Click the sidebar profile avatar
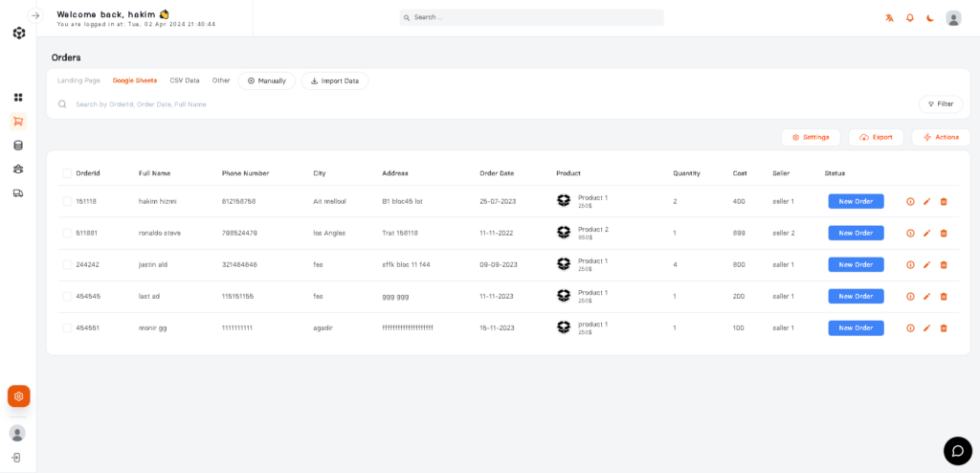This screenshot has height=473, width=980. (17, 433)
